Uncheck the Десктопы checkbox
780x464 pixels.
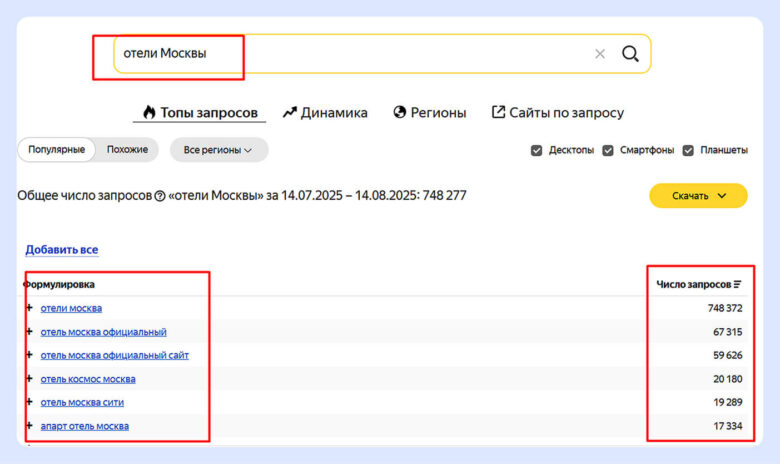click(x=537, y=150)
